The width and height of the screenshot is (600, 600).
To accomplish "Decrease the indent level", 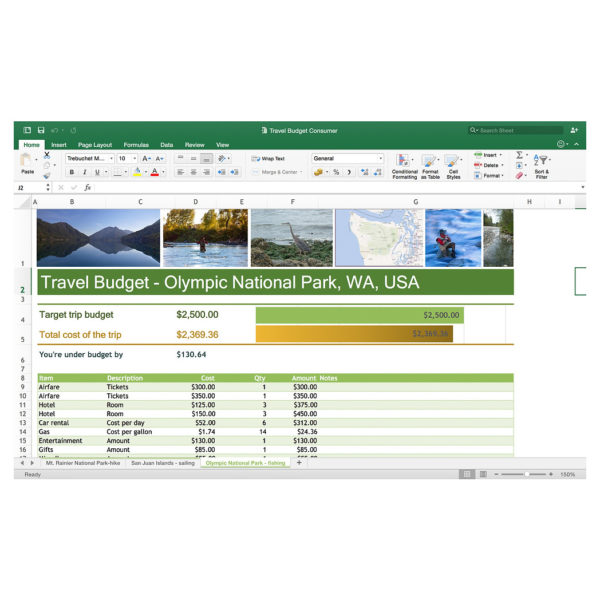I will coord(222,172).
